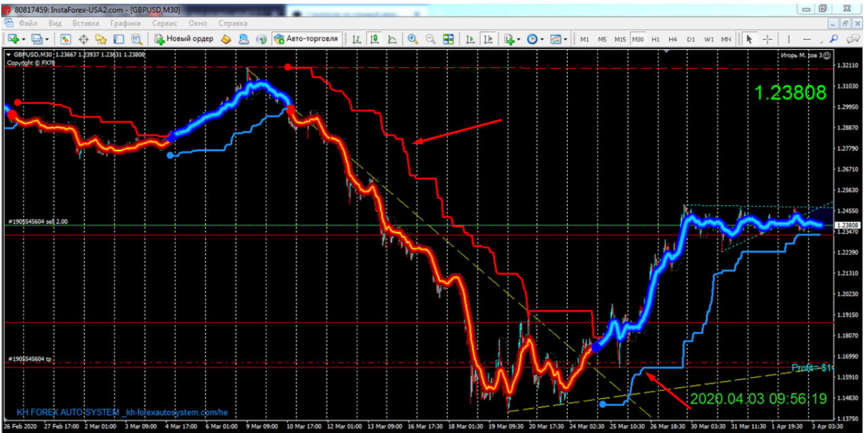Show the Market Watch window
The image size is (868, 433).
click(65, 39)
